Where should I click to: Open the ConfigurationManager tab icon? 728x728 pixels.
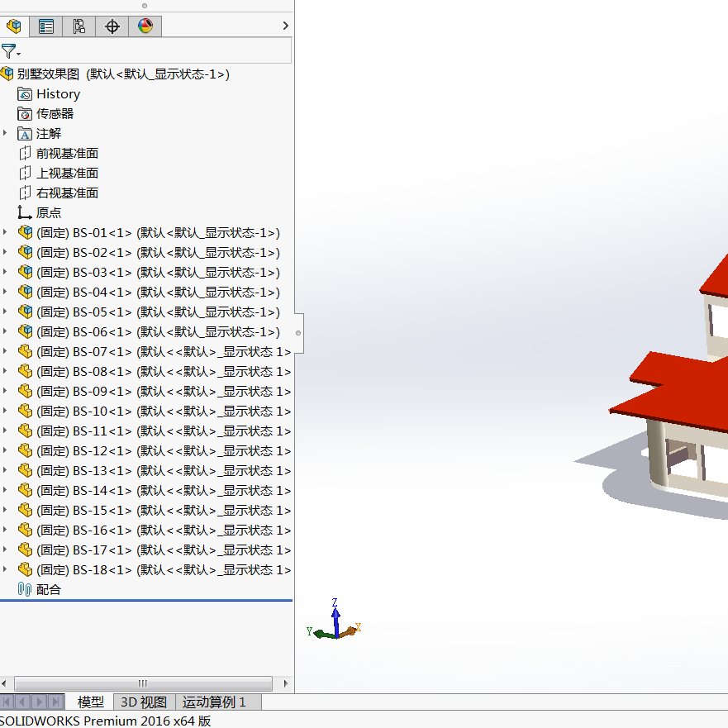[x=79, y=26]
